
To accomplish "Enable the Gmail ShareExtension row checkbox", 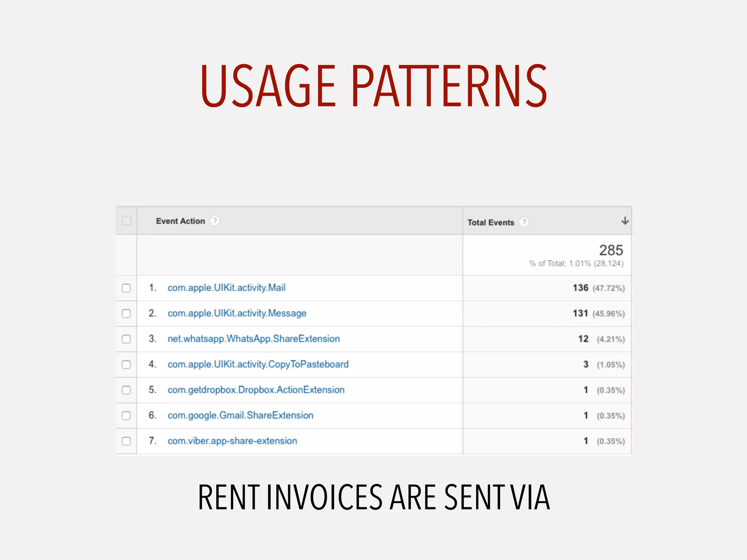I will (x=126, y=416).
